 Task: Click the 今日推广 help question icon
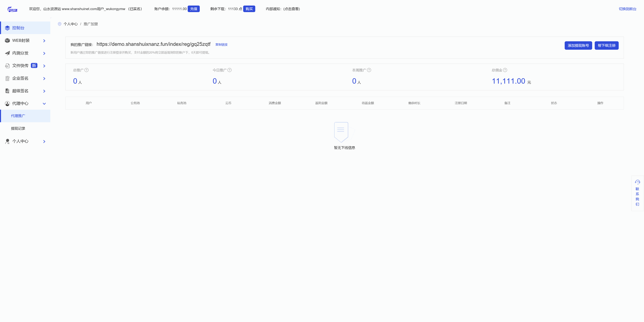[229, 70]
